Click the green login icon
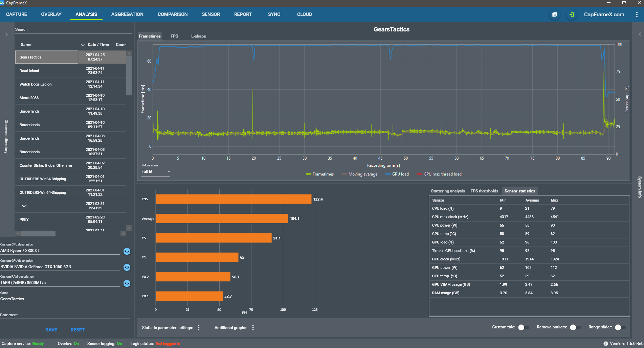Viewport: 644px width, 348px height. tap(572, 15)
